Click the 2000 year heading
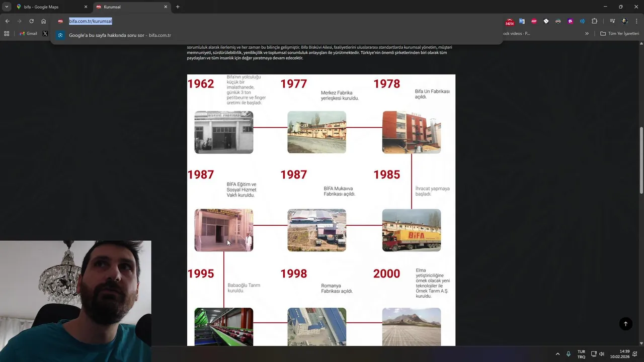 point(387,274)
